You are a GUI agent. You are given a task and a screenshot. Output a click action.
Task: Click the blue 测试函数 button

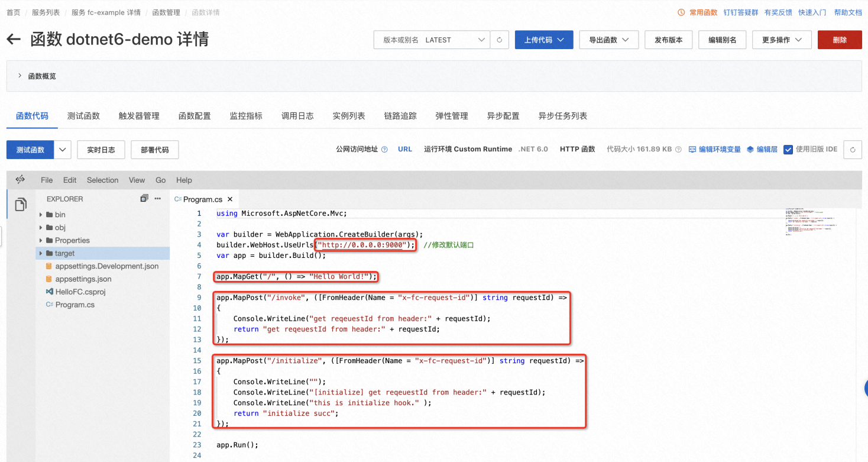tap(30, 150)
